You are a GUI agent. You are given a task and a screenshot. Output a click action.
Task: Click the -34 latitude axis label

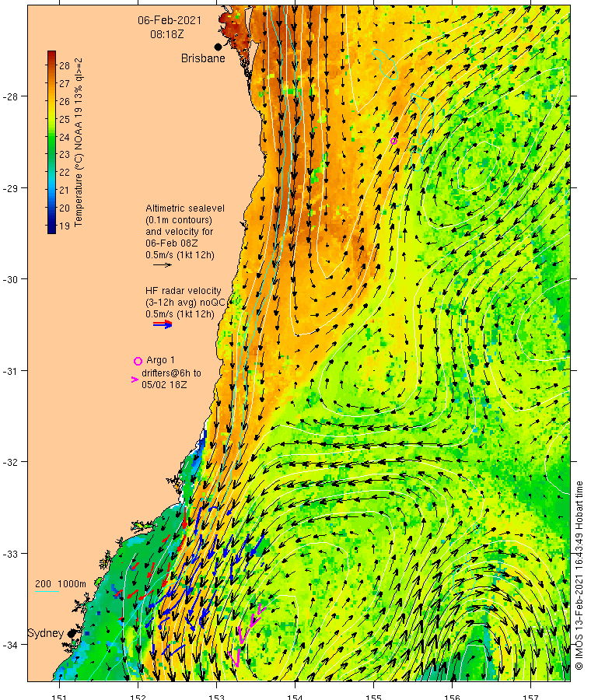tap(10, 645)
